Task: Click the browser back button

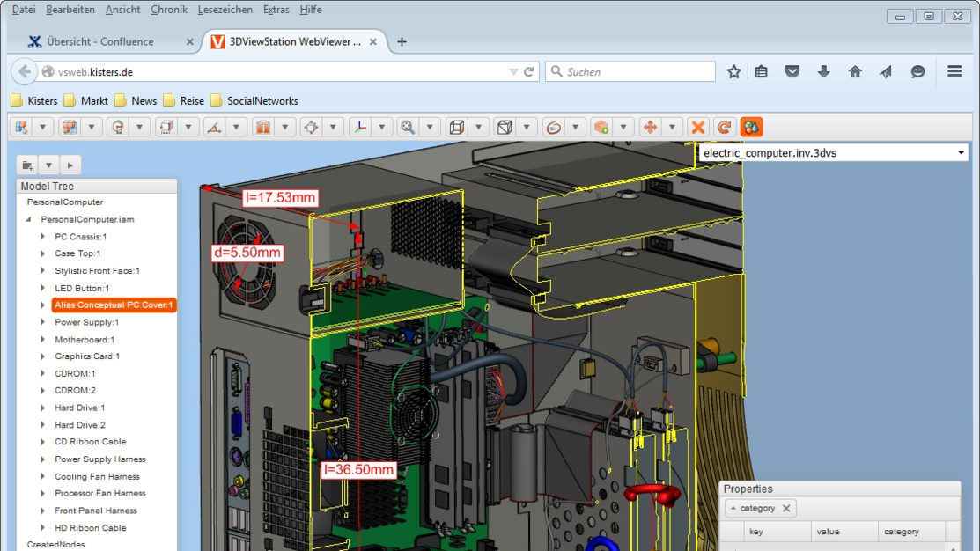Action: click(25, 72)
